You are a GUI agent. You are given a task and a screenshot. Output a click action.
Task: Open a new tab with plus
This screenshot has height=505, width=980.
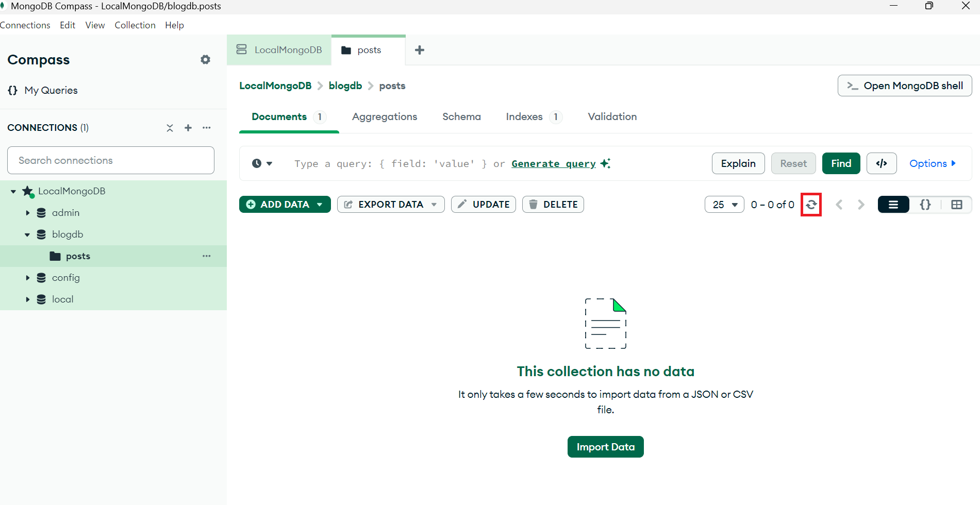(x=420, y=50)
